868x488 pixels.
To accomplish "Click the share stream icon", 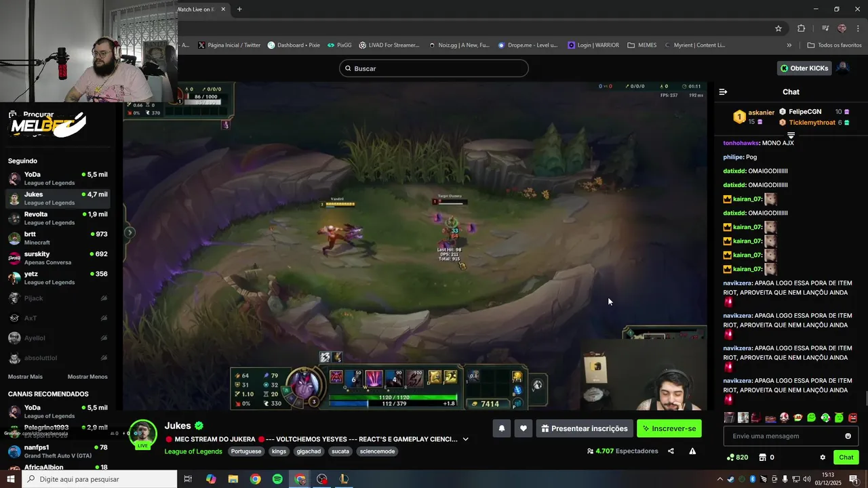I will (671, 451).
